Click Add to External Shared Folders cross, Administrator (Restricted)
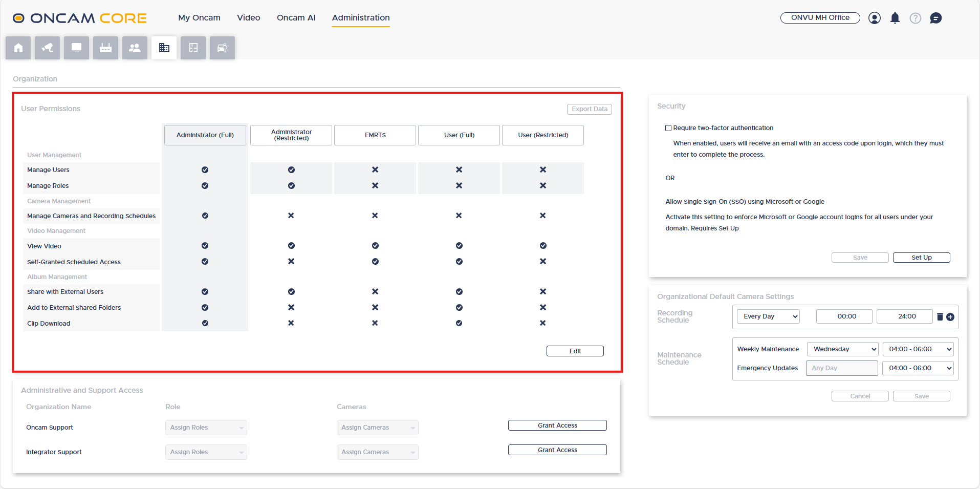 (x=291, y=307)
